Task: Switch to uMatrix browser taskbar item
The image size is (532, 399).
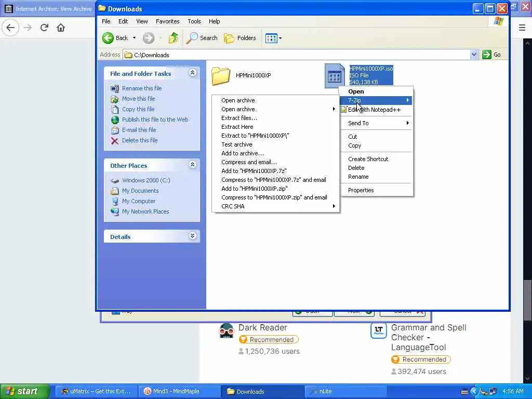Action: point(96,391)
